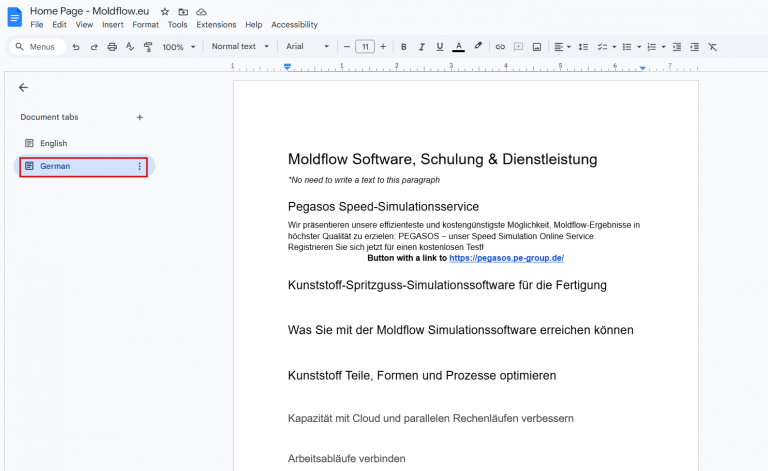Open the View menu
The height and width of the screenshot is (471, 768).
pyautogui.click(x=84, y=24)
